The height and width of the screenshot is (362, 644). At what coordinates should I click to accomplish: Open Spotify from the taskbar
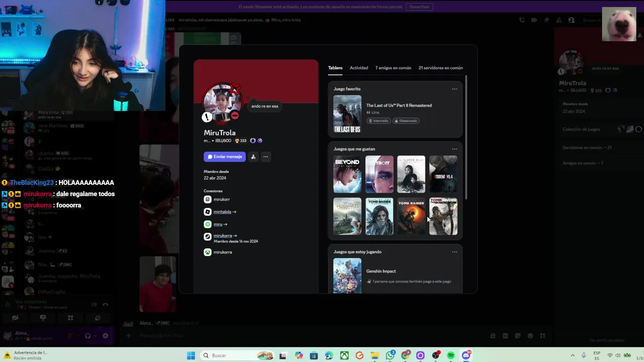click(451, 355)
